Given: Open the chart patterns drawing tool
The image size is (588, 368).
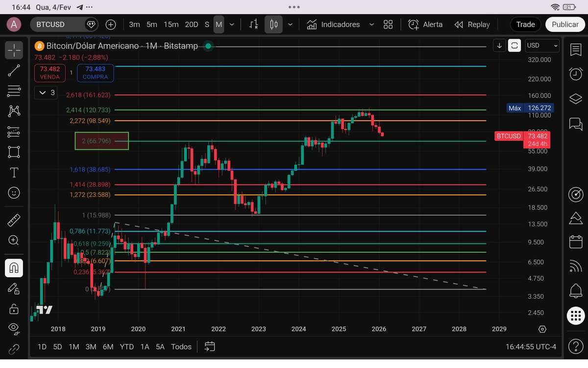Looking at the screenshot, I should [14, 111].
